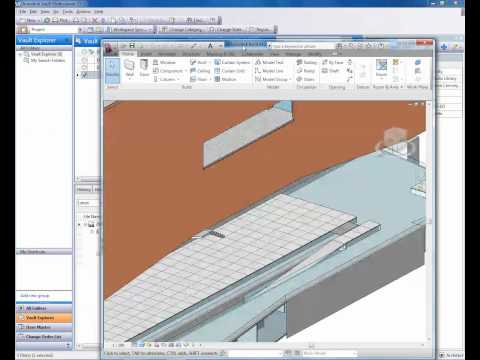The width and height of the screenshot is (480, 360).
Task: Select the Item Master navigation button
Action: pyautogui.click(x=44, y=327)
